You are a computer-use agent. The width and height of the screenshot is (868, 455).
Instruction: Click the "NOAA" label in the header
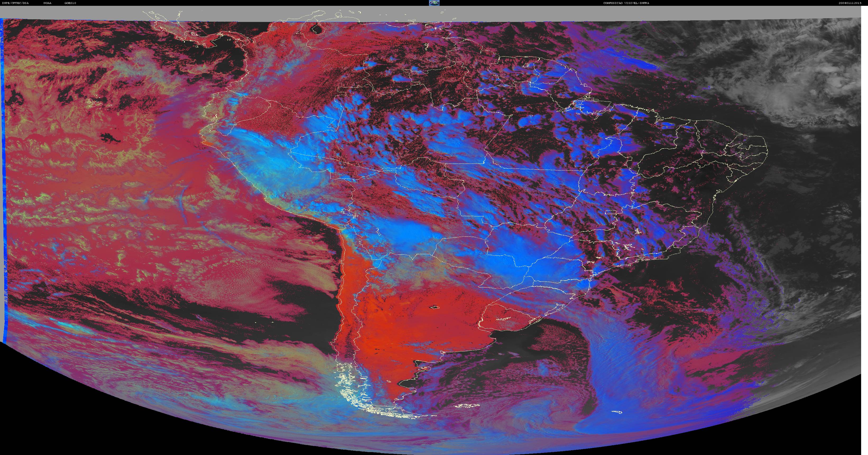[48, 3]
